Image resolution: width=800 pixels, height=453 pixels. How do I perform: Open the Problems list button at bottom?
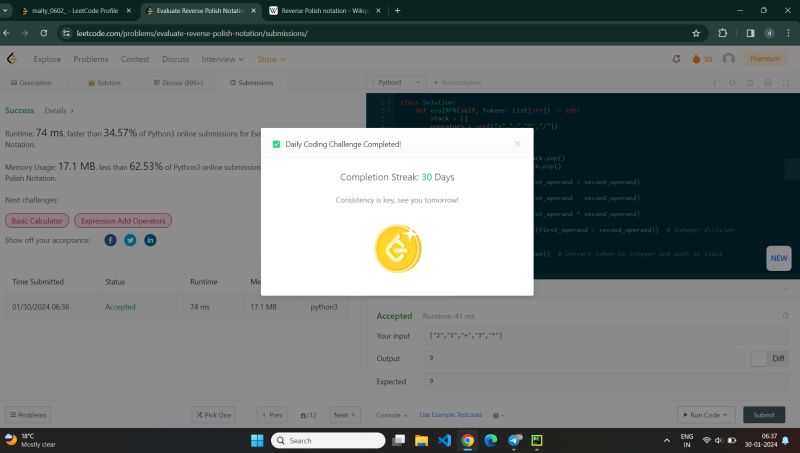click(x=28, y=415)
